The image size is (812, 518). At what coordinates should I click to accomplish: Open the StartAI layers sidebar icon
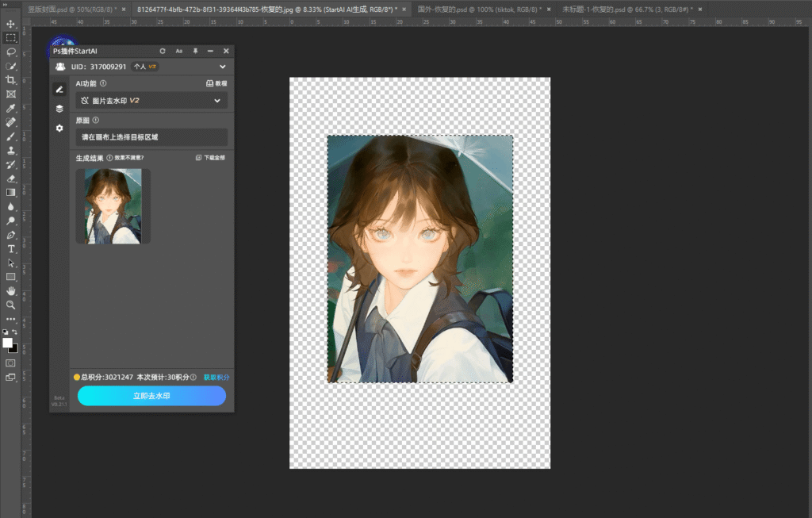(x=59, y=109)
